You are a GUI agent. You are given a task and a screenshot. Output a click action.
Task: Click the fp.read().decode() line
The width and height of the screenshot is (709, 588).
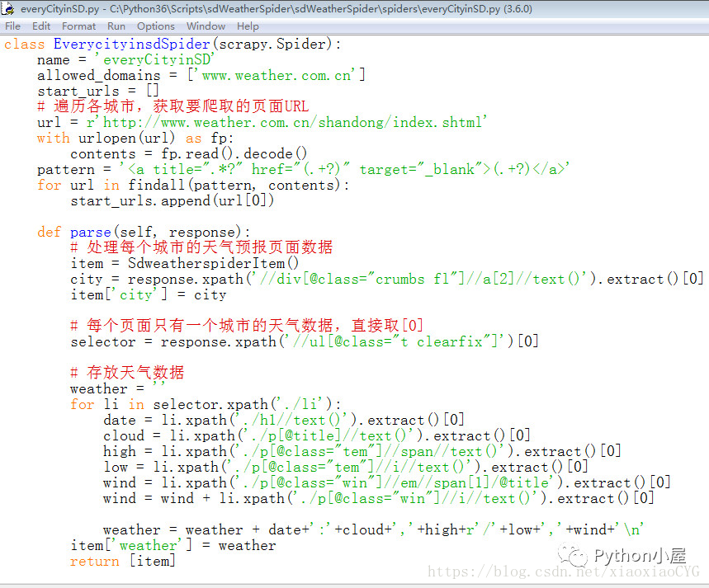[188, 153]
